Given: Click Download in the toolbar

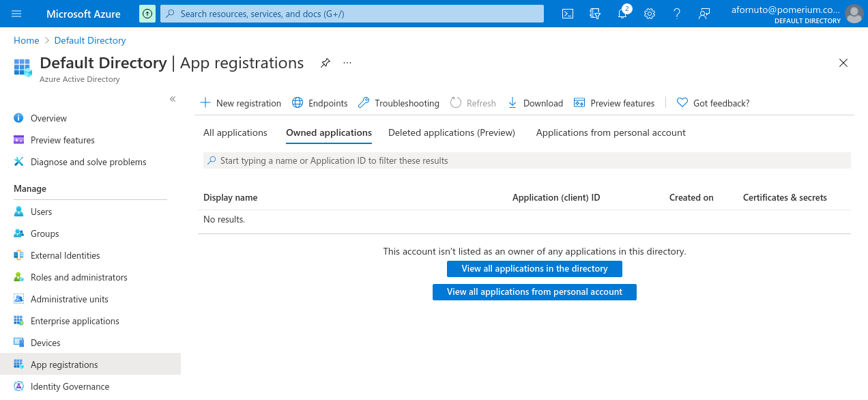Looking at the screenshot, I should click(535, 103).
